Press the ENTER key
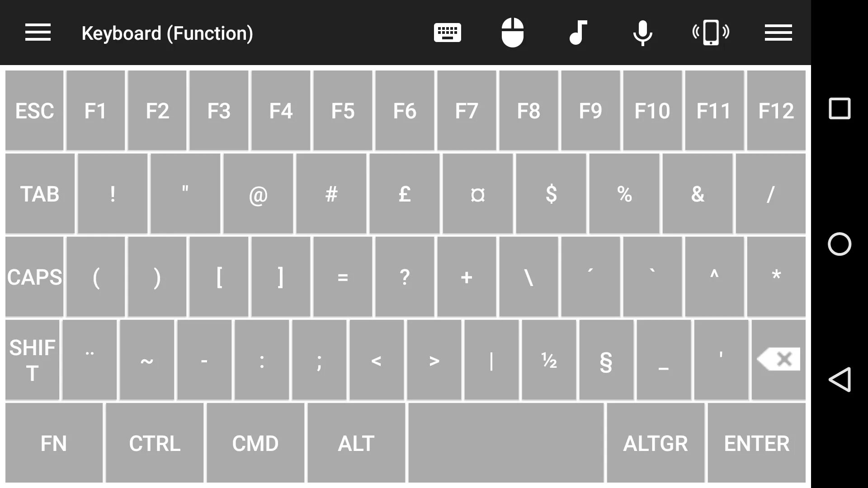This screenshot has height=488, width=868. 757,444
